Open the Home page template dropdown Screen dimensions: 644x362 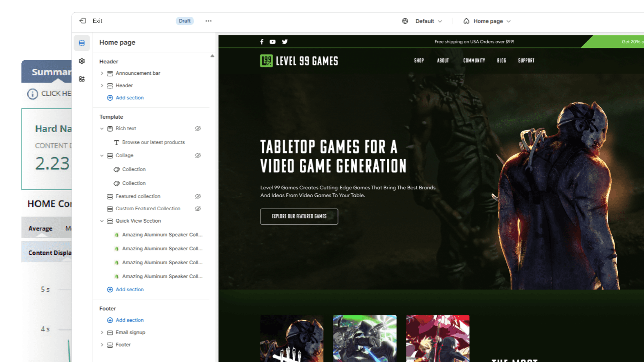click(487, 21)
